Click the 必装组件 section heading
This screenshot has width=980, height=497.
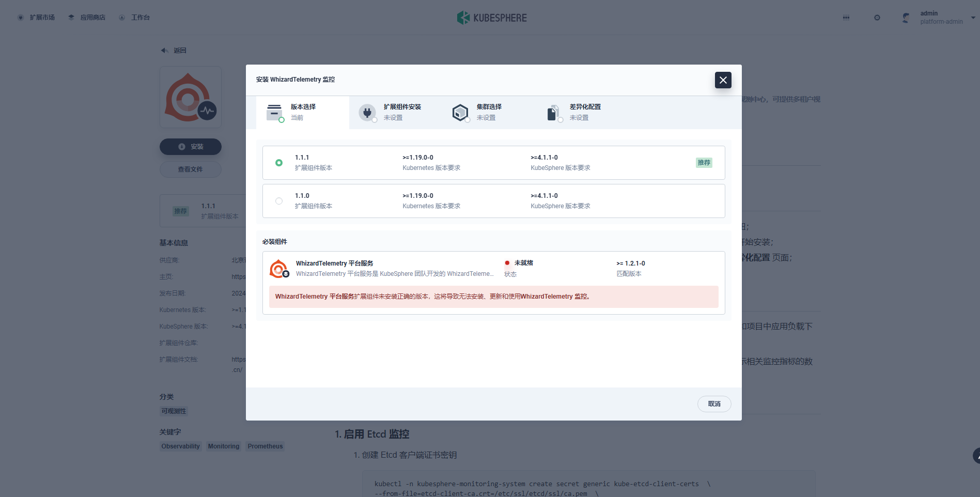tap(275, 242)
